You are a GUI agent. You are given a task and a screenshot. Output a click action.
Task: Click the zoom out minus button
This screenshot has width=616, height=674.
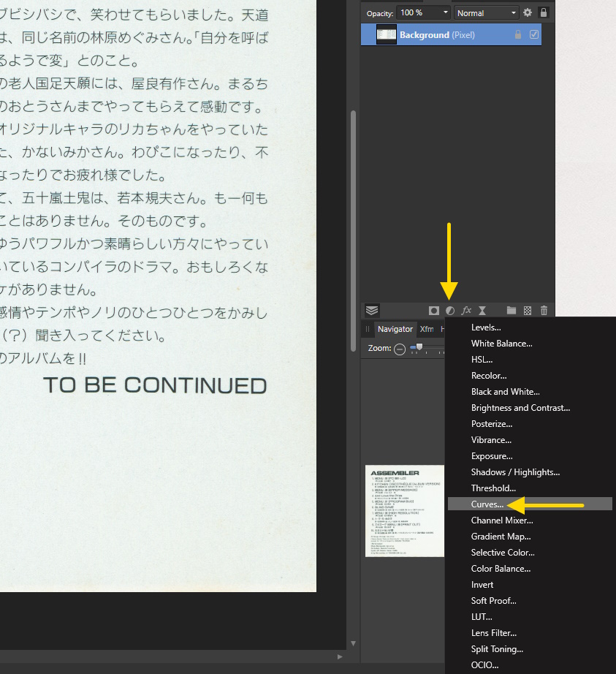(400, 349)
